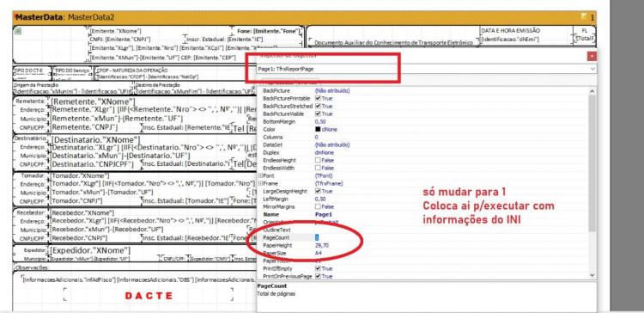Select the LeftMargin value 0,50

[320, 199]
